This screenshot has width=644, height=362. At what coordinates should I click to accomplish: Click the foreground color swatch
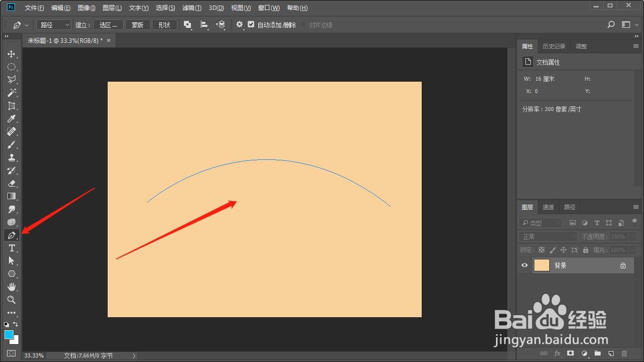[x=9, y=335]
